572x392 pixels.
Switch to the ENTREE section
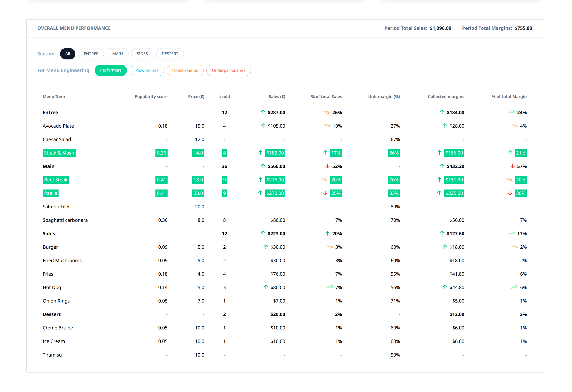pyautogui.click(x=91, y=54)
